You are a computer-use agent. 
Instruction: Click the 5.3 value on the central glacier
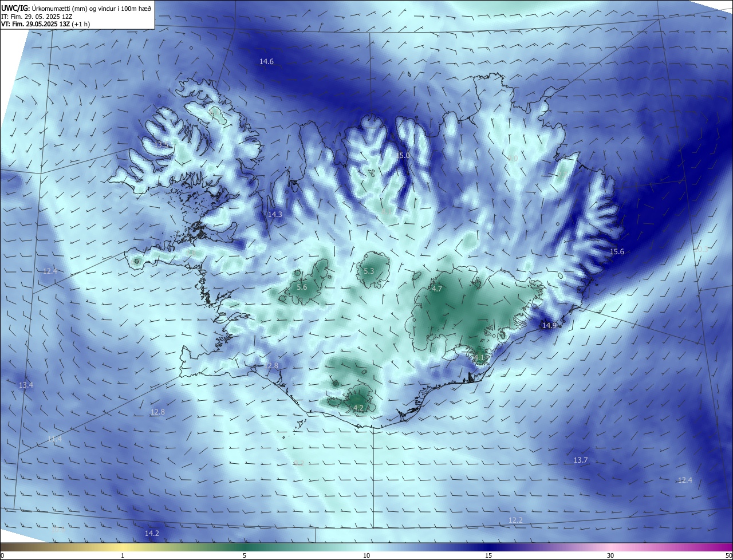[x=369, y=271]
